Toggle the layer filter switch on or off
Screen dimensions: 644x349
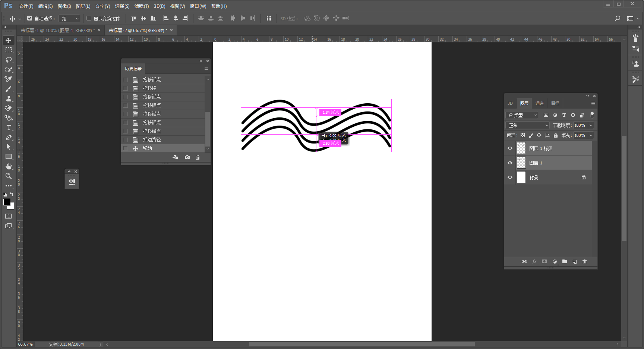point(592,115)
